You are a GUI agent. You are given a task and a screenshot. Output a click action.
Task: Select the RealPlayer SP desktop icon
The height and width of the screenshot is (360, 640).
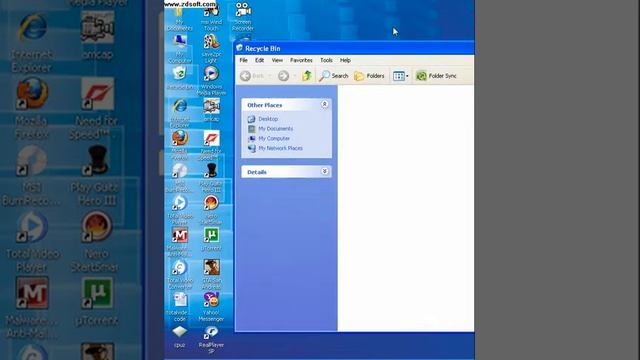[211, 339]
